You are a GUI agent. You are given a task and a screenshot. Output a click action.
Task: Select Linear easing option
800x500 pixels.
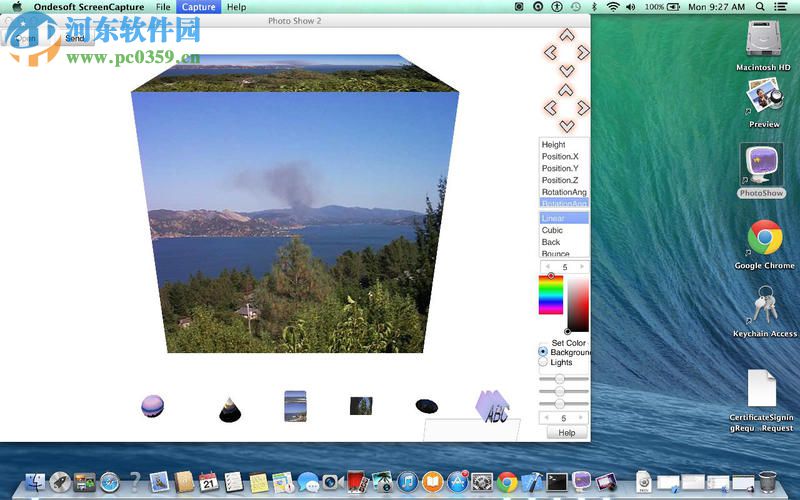tap(564, 218)
